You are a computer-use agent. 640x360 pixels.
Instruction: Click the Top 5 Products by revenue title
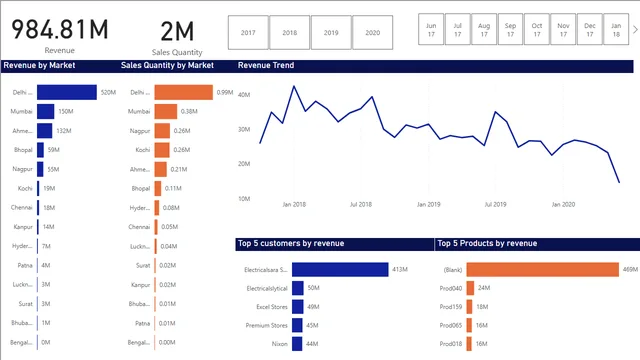[487, 243]
